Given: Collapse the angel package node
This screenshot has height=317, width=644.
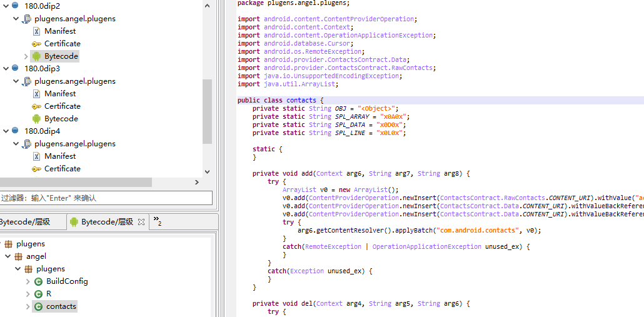Looking at the screenshot, I should click(8, 256).
